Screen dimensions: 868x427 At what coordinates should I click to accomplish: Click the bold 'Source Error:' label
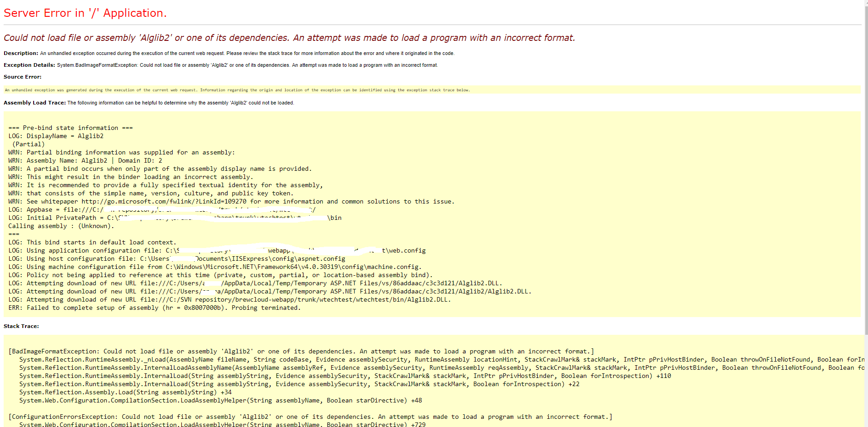[x=22, y=77]
